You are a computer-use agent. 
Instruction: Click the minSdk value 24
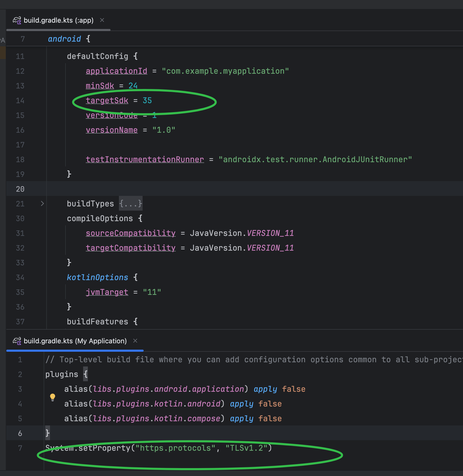click(133, 85)
